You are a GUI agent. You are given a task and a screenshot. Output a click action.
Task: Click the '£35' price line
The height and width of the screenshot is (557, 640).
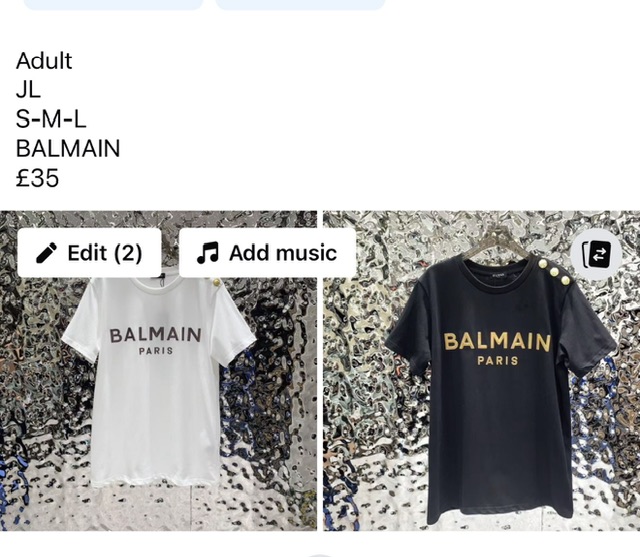pyautogui.click(x=38, y=178)
